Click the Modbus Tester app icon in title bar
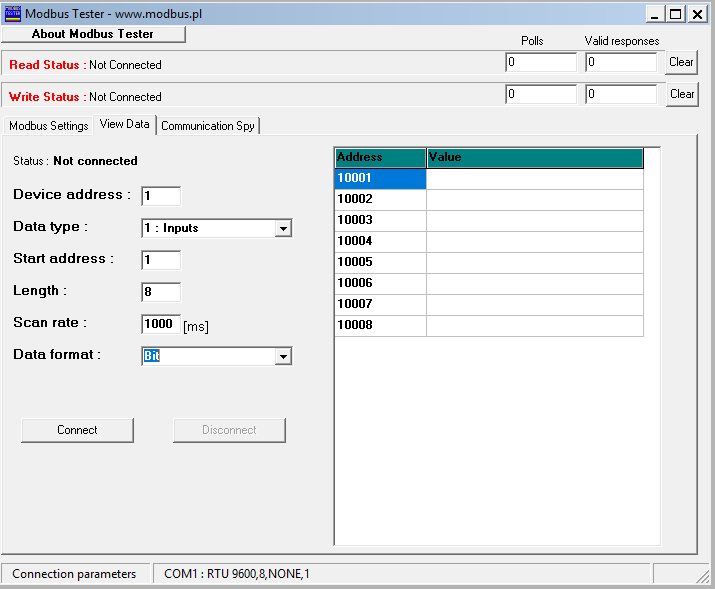 [x=13, y=14]
